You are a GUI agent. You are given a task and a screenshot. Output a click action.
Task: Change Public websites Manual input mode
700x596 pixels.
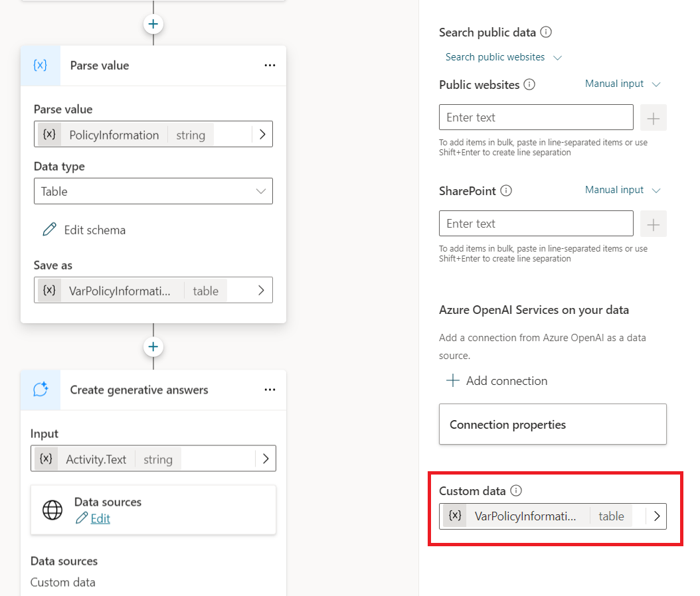(x=622, y=84)
